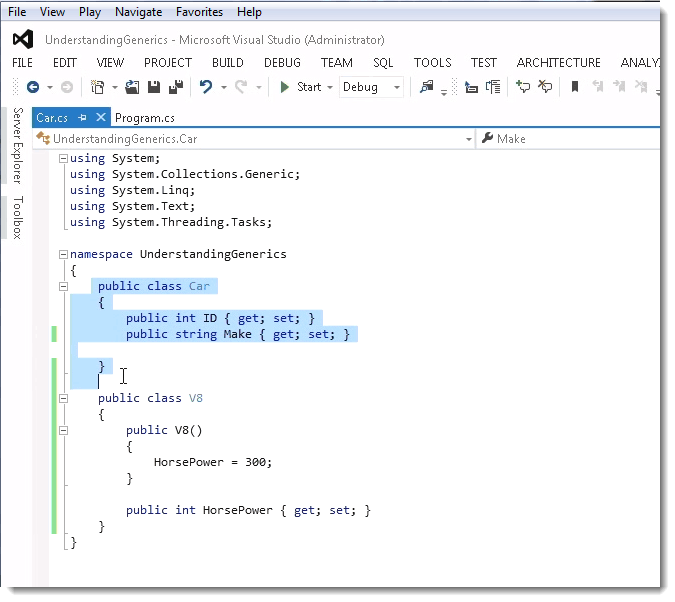Open the FILE menu in Visual Studio
The image size is (675, 602).
point(22,63)
